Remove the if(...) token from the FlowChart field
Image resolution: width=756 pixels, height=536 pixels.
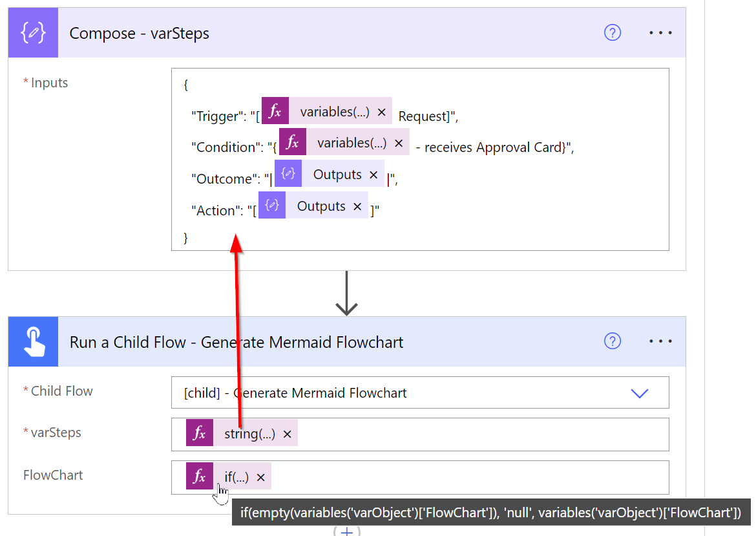(x=260, y=477)
